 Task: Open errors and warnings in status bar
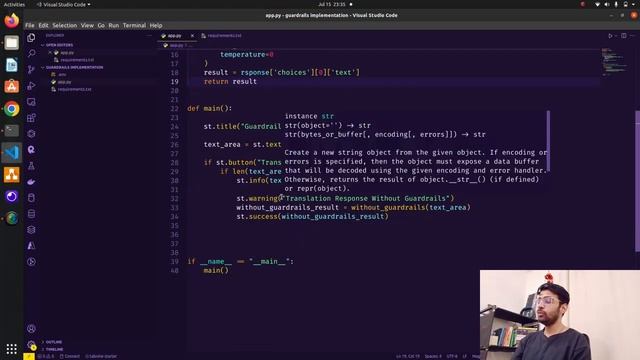pyautogui.click(x=46, y=356)
